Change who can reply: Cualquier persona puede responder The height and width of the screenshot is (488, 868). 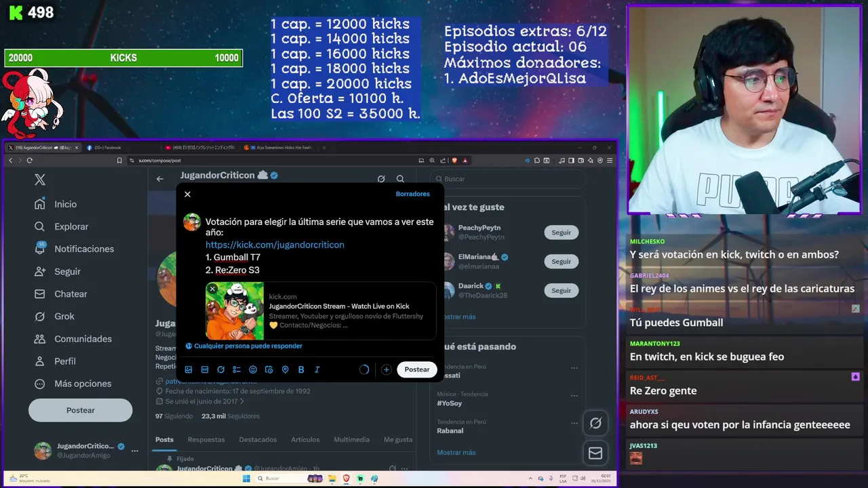tap(244, 346)
